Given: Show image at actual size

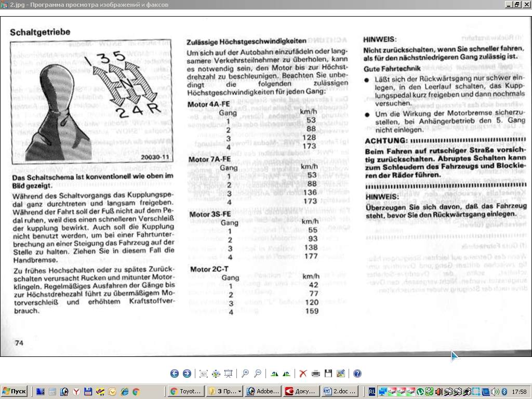Looking at the screenshot, I should pyautogui.click(x=216, y=374).
